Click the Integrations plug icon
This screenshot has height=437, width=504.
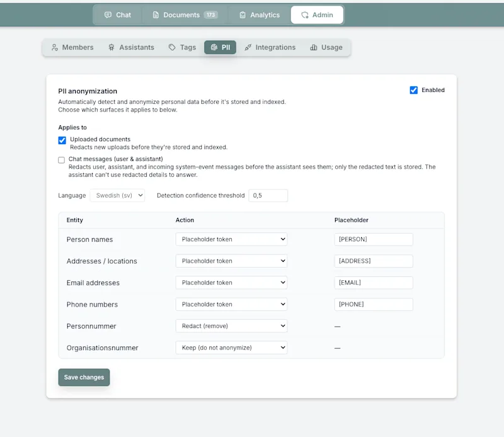point(248,47)
